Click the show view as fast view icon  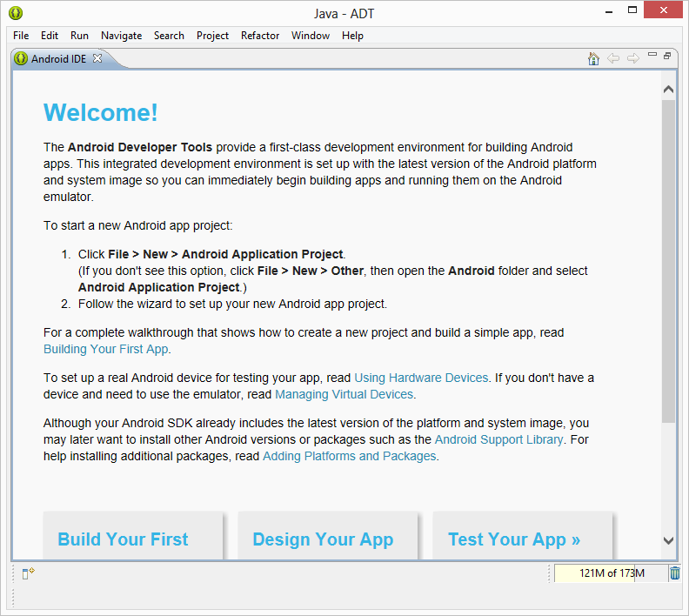(x=28, y=573)
